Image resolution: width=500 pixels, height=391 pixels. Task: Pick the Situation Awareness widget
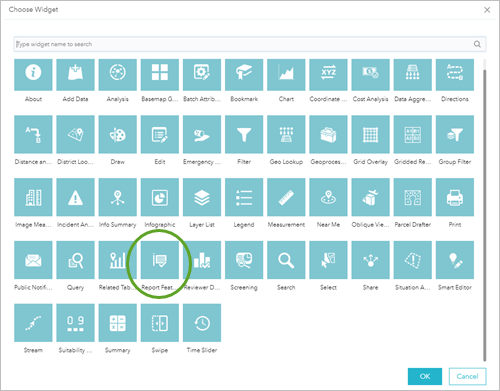413,260
